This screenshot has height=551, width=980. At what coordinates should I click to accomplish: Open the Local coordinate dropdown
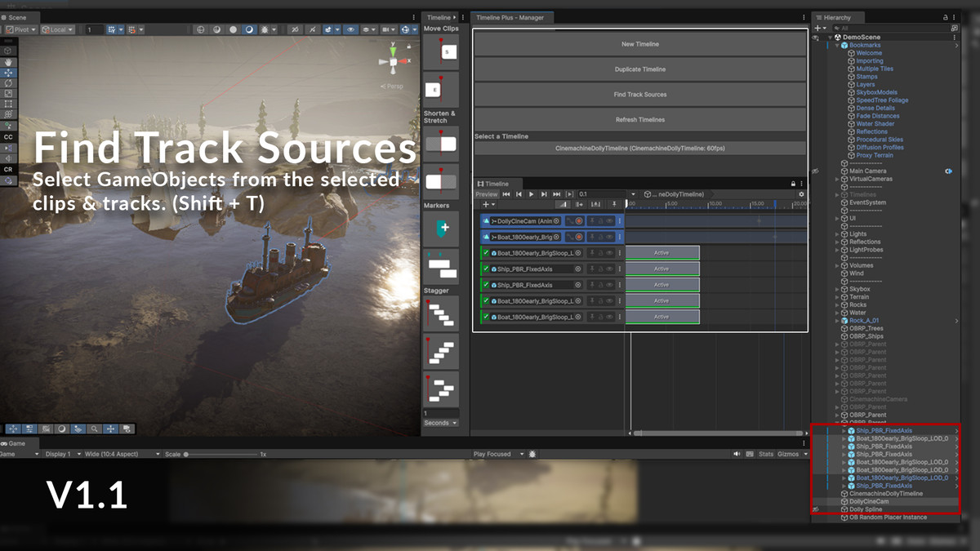click(x=59, y=29)
